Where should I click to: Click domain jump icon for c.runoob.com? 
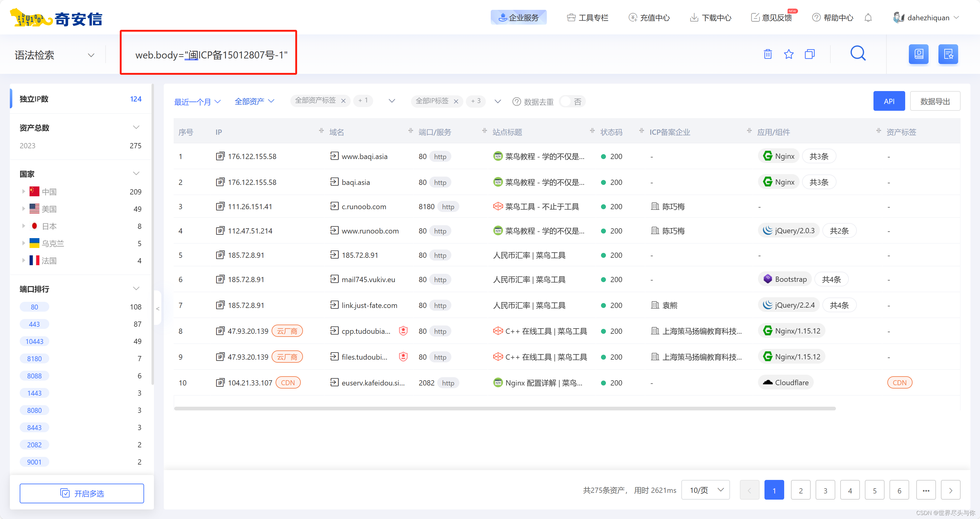(x=334, y=206)
